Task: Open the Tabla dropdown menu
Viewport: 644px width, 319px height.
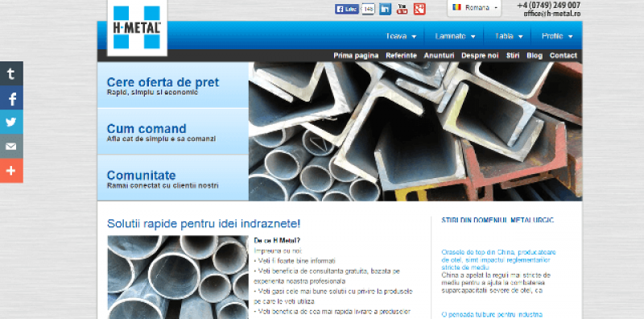Action: [x=509, y=36]
